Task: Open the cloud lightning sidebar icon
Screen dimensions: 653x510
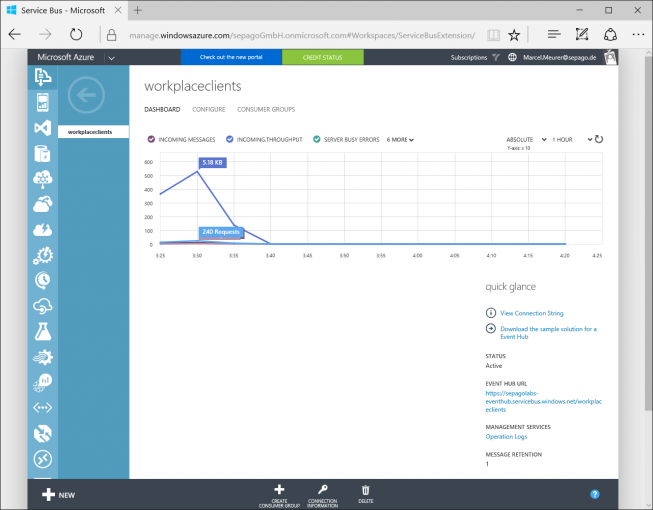Action: [x=42, y=230]
